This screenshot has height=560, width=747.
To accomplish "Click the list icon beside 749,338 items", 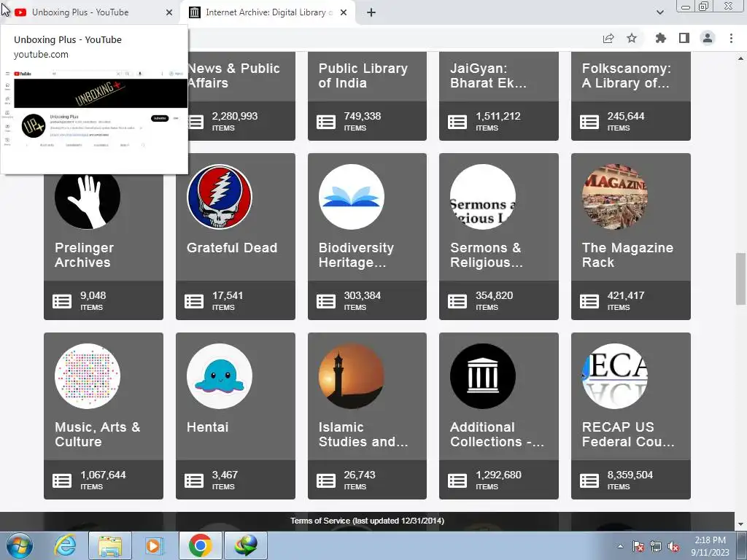I will click(326, 122).
